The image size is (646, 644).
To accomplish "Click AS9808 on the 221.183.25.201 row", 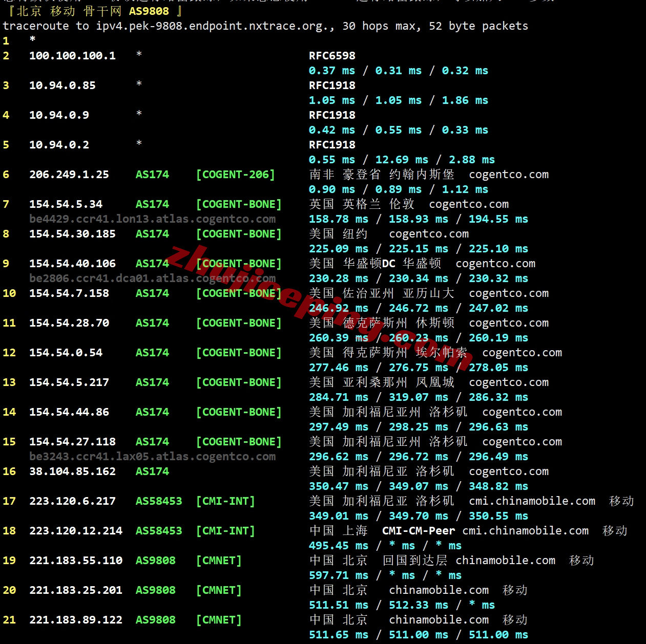I will click(x=156, y=590).
